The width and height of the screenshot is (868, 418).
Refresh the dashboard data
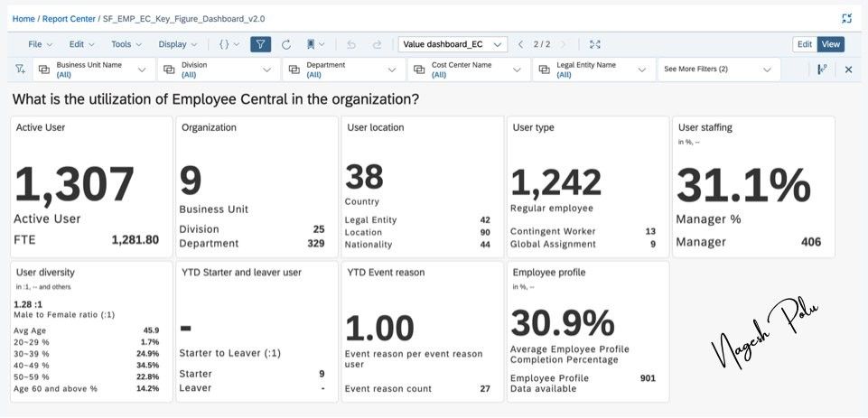(286, 44)
